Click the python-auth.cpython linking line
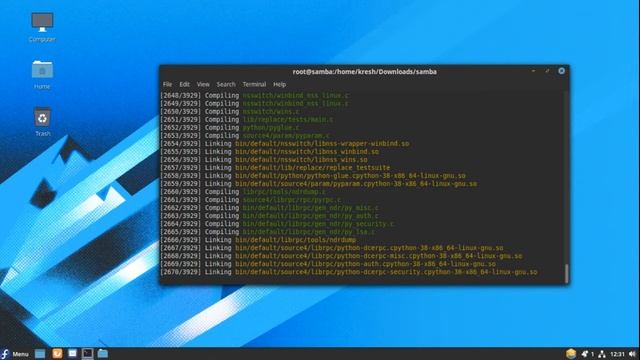 point(328,264)
